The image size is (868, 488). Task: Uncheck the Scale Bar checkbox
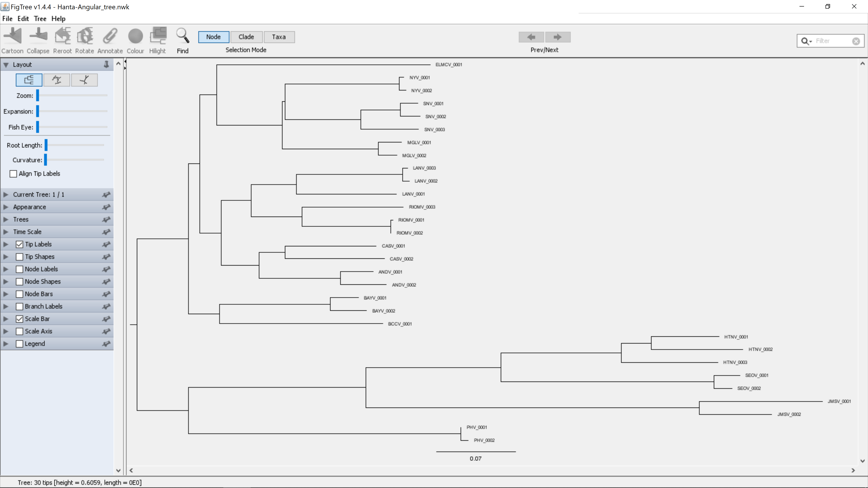click(19, 319)
